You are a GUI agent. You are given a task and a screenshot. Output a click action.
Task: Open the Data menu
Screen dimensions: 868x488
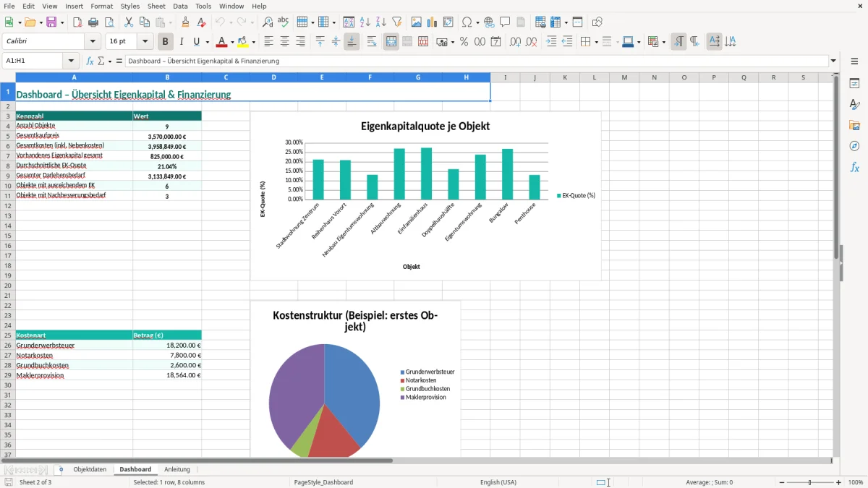[x=180, y=6]
